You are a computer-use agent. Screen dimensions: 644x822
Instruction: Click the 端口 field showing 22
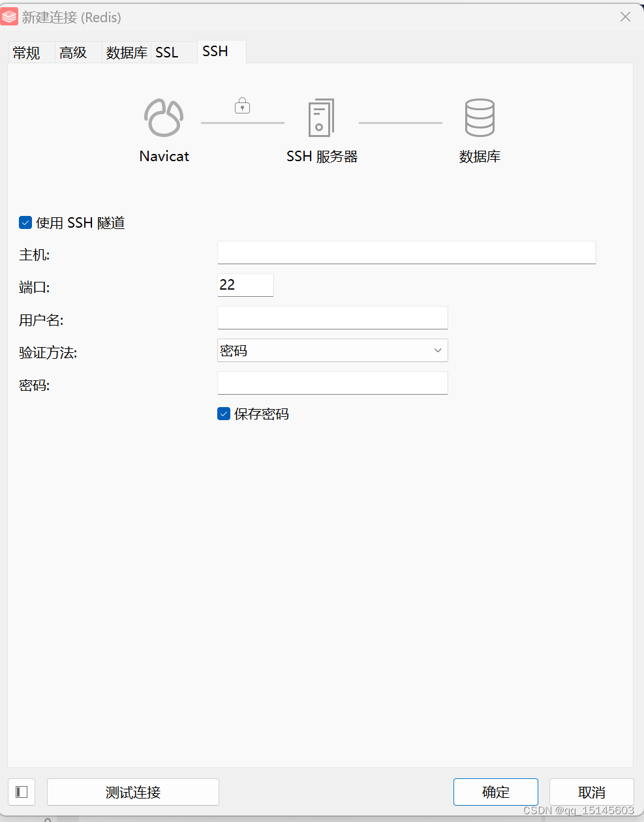click(x=245, y=285)
